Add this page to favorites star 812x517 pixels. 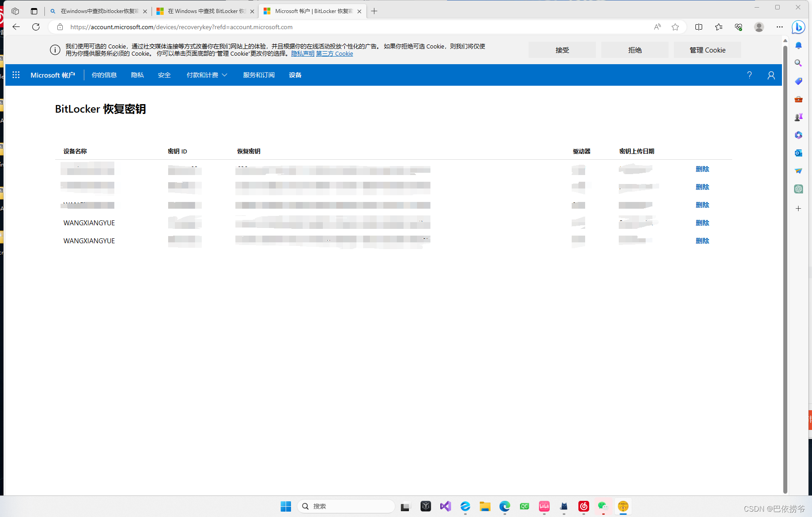(x=675, y=27)
